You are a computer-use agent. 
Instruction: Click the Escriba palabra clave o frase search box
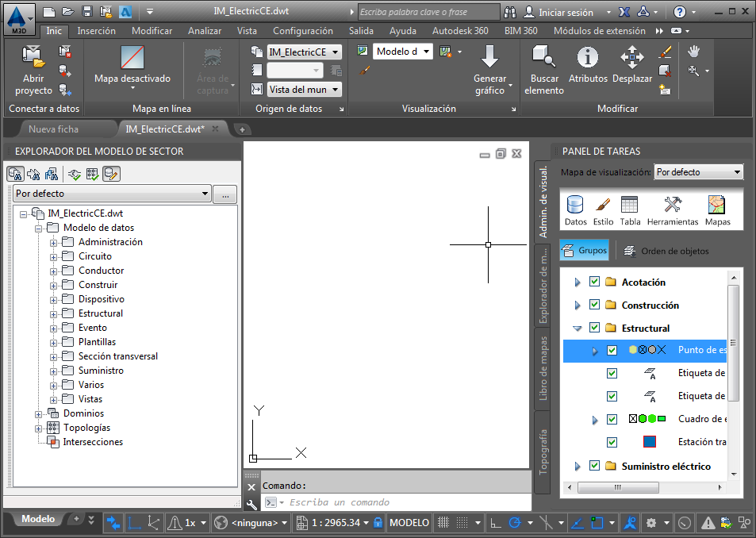428,12
